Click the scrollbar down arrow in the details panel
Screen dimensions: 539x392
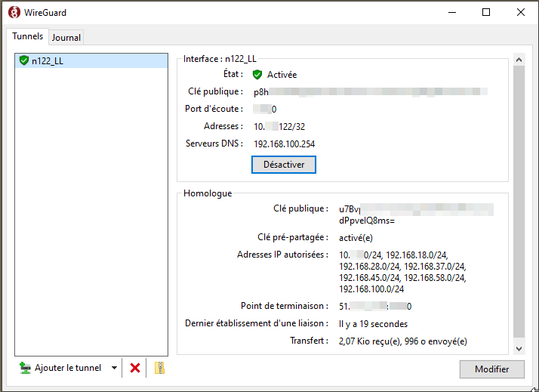point(518,348)
